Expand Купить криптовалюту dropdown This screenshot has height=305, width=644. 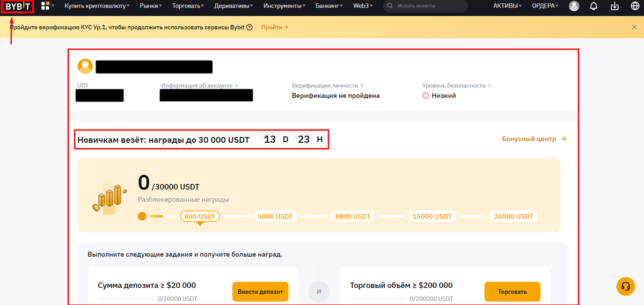coord(97,6)
